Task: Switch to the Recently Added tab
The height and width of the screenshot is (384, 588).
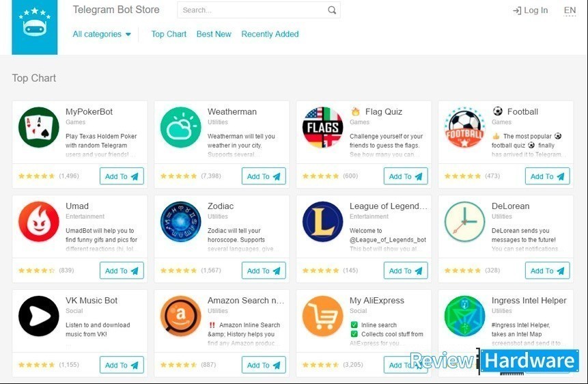Action: [x=270, y=34]
